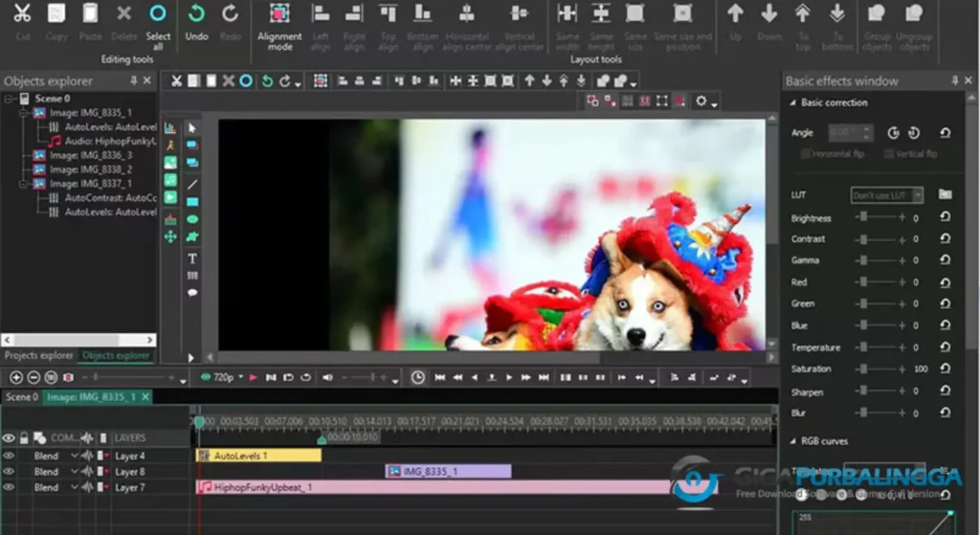The image size is (980, 535).
Task: Click the move cross-arrows tool icon
Action: pyautogui.click(x=170, y=237)
